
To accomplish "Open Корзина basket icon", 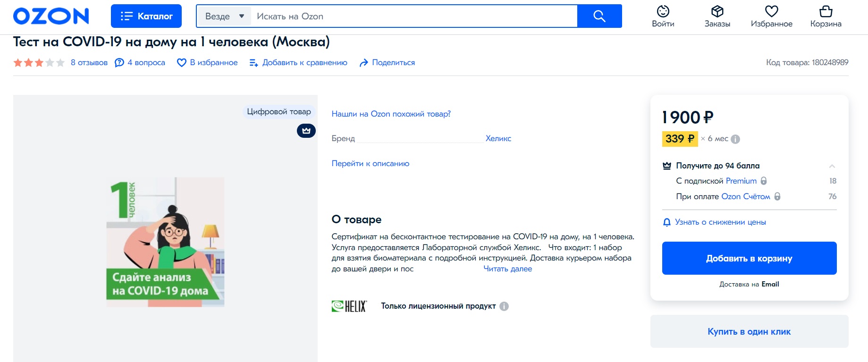I will pos(826,16).
